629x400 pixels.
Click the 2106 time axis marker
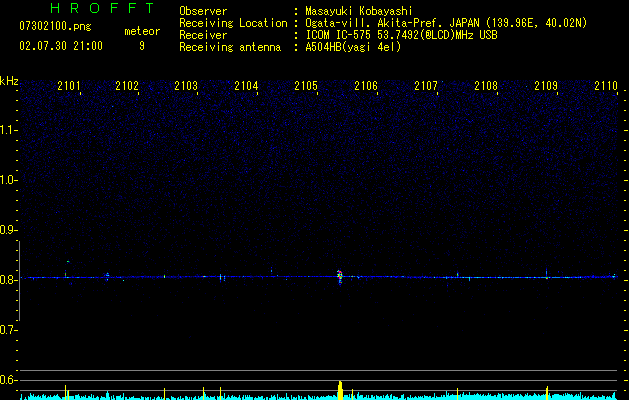[366, 86]
